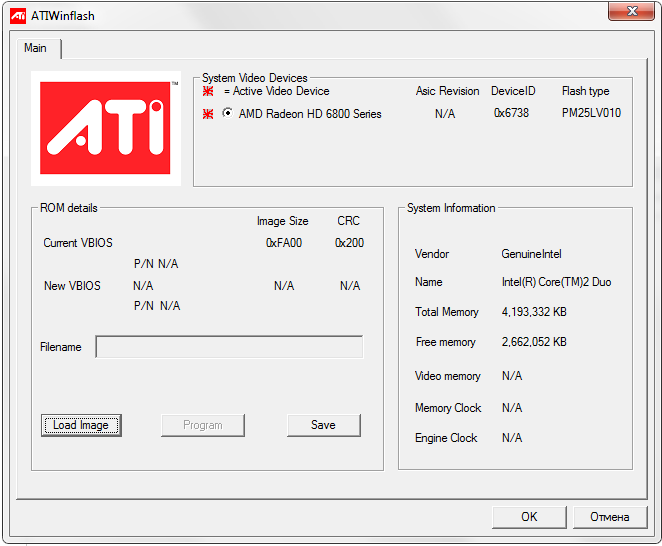The width and height of the screenshot is (662, 546).
Task: Click the 'ATIWinflash' window title
Action: tap(63, 16)
